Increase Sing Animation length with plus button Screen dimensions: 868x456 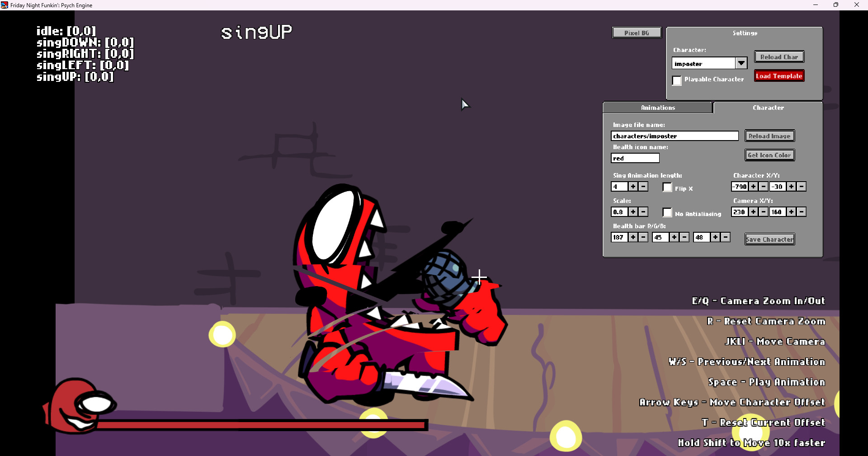(633, 186)
